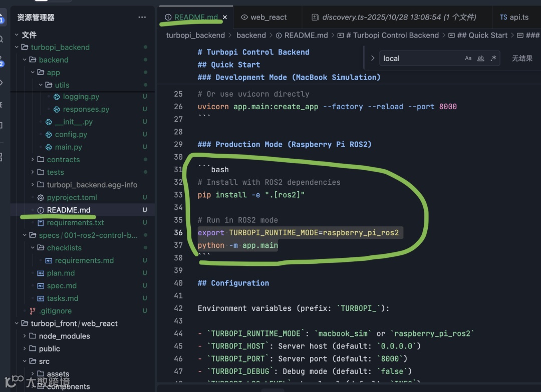Expand the public folder

click(x=25, y=348)
